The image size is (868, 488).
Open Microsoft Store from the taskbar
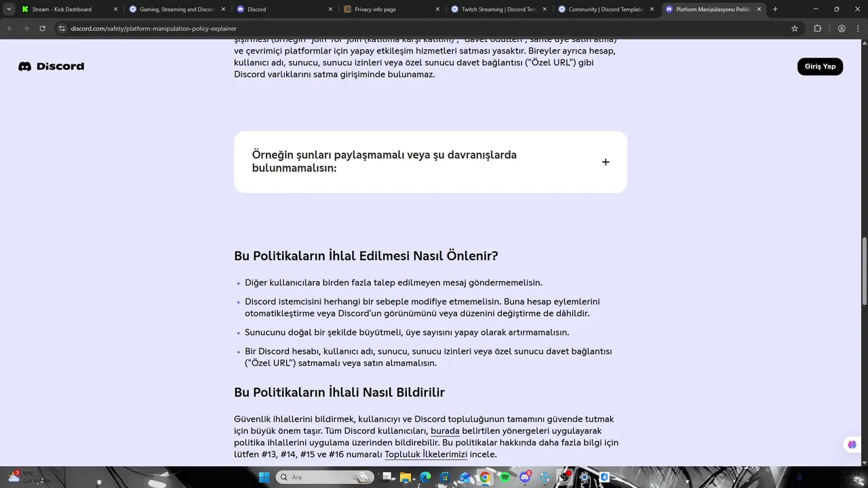point(445,477)
